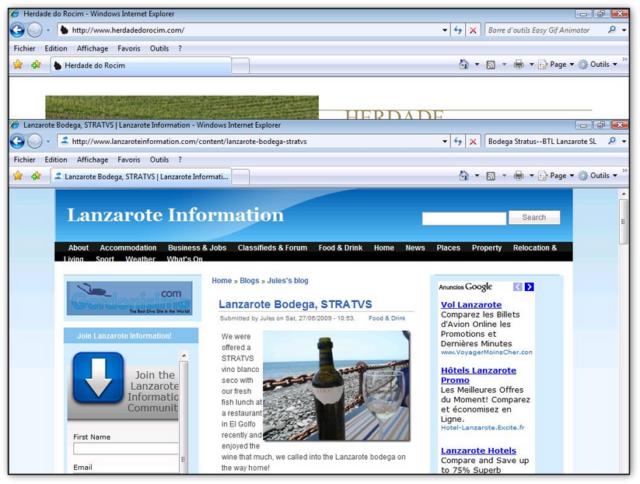Click search magnifier in Herdade window toolbar
This screenshot has width=640, height=484.
pos(612,30)
